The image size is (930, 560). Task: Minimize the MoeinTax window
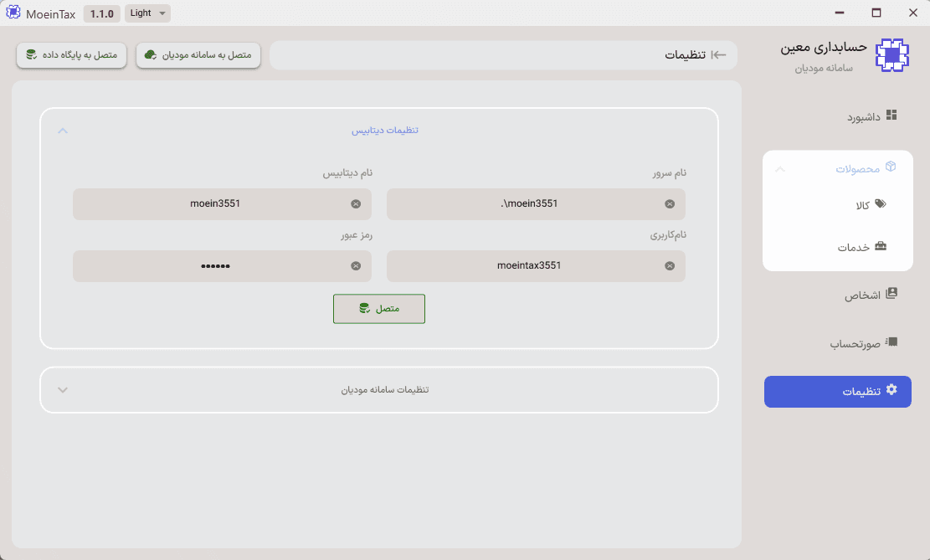(x=840, y=13)
